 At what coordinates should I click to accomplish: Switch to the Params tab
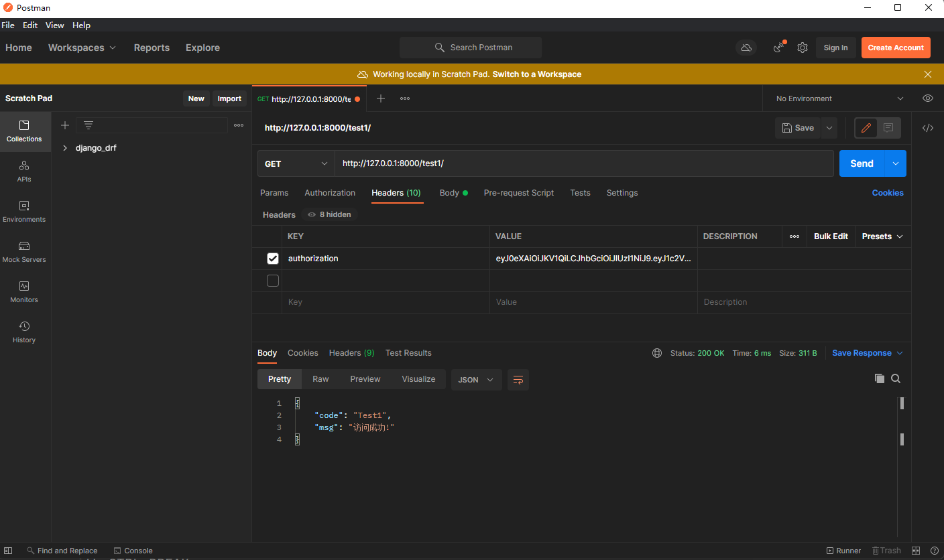coord(274,193)
